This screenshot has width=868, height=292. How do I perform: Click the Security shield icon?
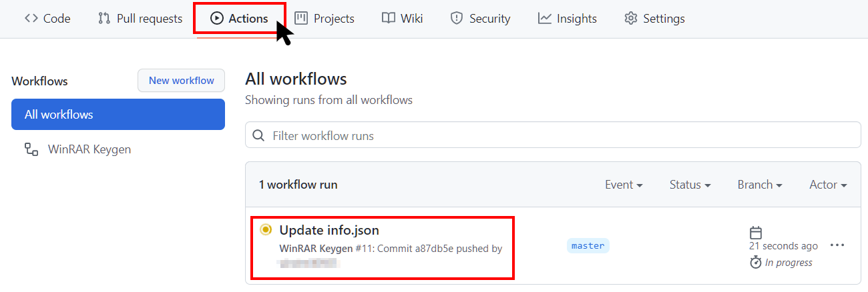(457, 19)
